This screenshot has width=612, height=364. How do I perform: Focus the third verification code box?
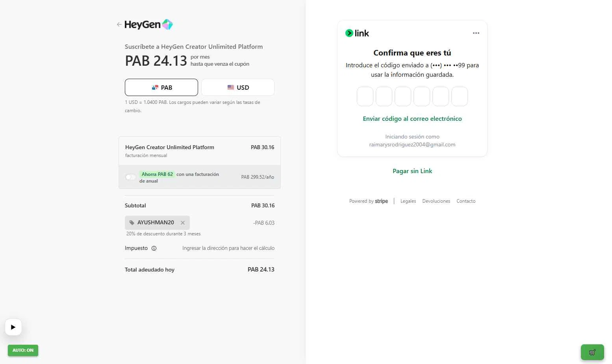click(x=403, y=96)
